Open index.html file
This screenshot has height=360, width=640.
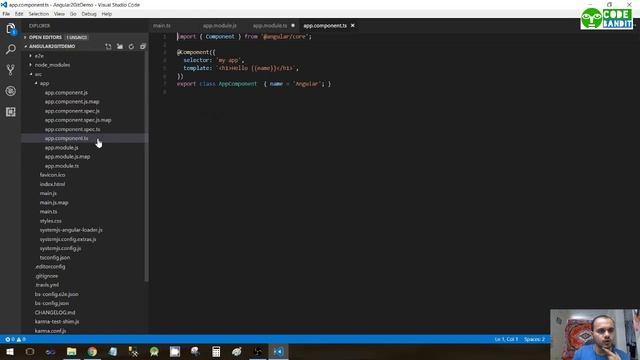52,184
